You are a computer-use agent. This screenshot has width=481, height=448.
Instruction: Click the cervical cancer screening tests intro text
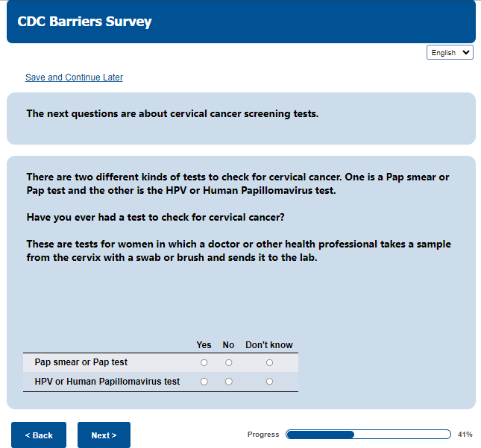click(172, 114)
